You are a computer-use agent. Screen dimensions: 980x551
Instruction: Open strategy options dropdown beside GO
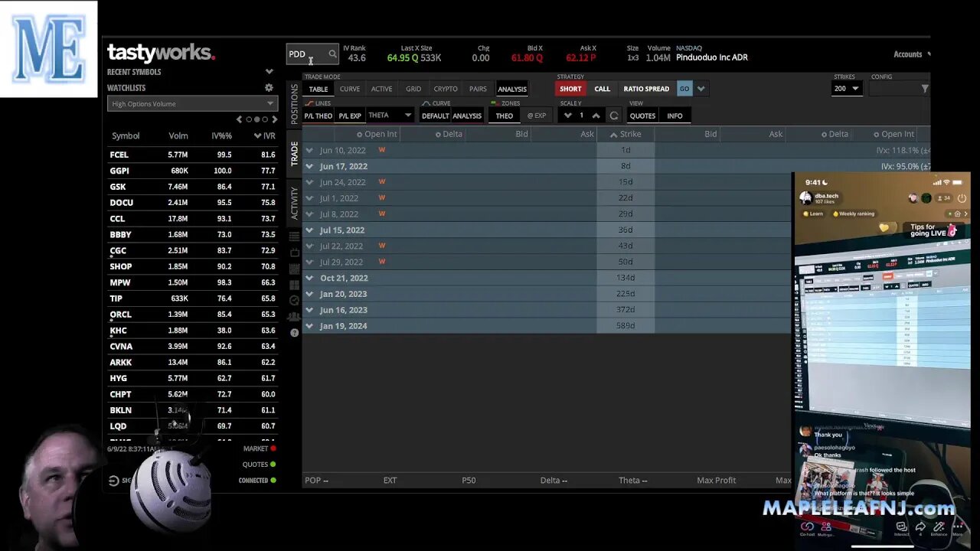pyautogui.click(x=701, y=89)
